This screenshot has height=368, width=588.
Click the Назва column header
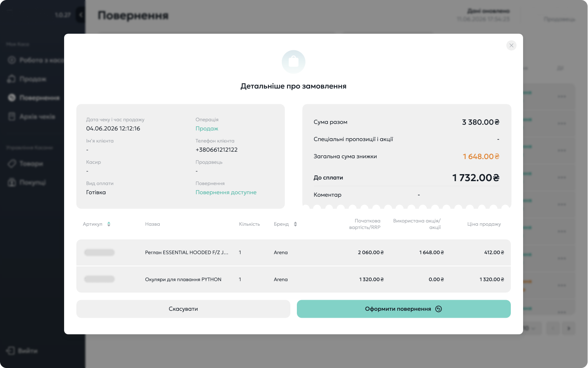[x=152, y=224]
